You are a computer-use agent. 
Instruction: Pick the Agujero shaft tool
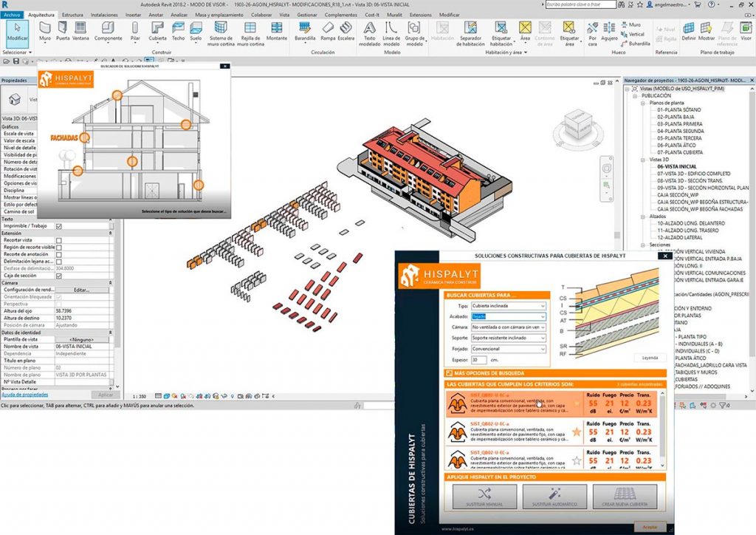point(609,31)
